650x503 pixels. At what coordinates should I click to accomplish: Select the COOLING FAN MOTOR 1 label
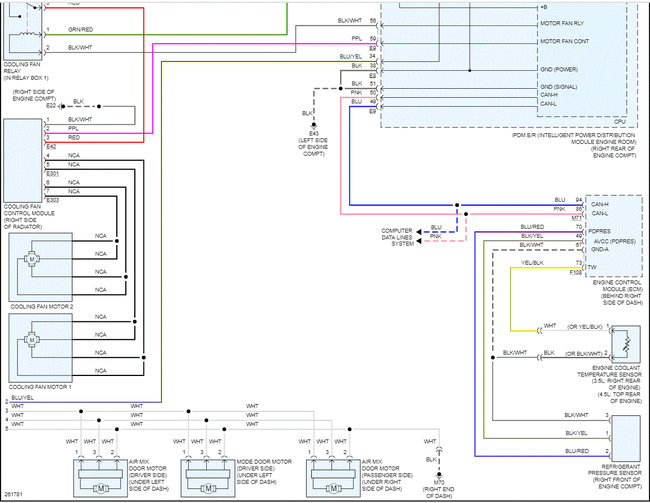coord(40,387)
